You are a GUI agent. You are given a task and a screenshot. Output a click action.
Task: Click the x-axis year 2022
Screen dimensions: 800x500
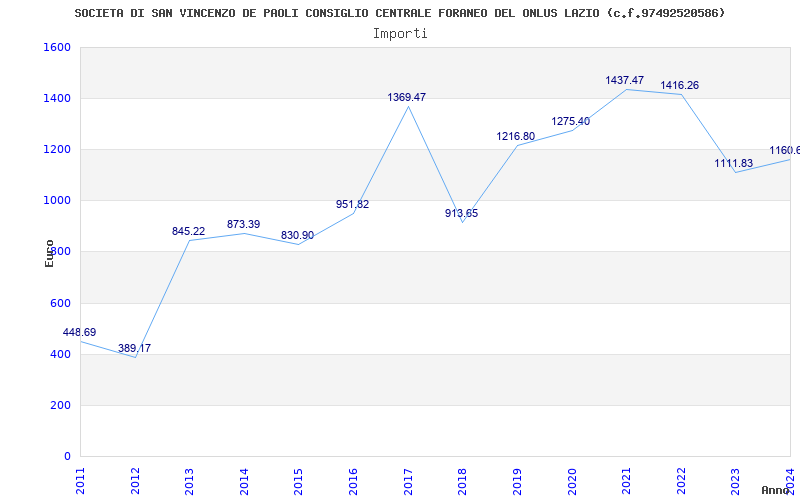point(681,481)
